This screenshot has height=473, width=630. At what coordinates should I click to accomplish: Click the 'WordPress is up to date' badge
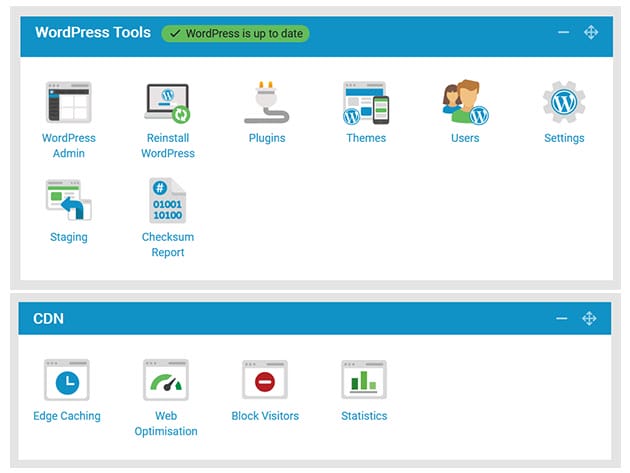[x=235, y=33]
